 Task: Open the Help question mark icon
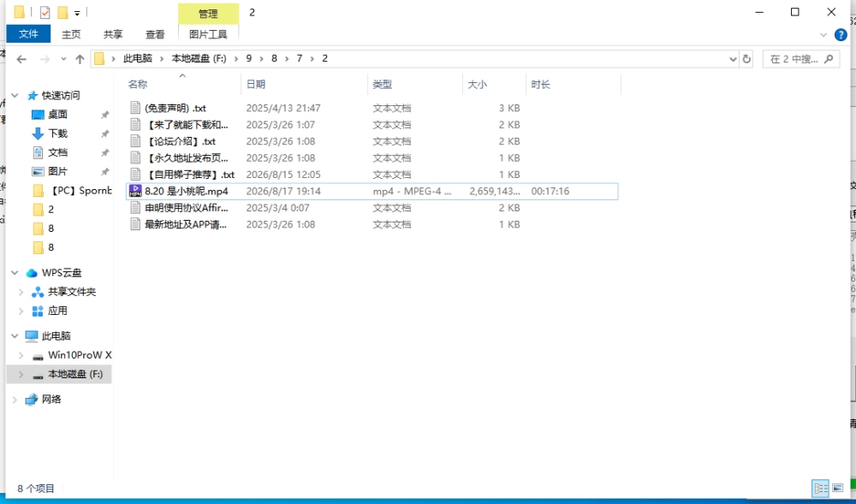(x=841, y=35)
